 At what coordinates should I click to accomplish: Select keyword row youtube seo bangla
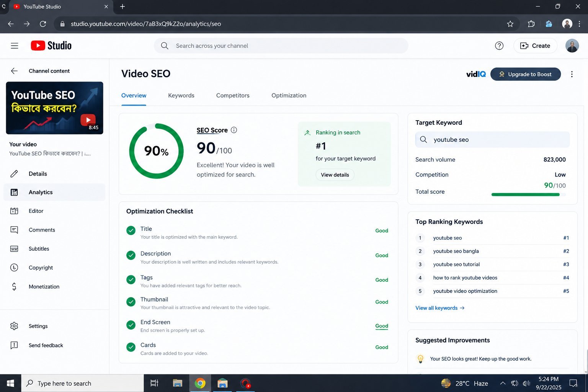[492, 251]
